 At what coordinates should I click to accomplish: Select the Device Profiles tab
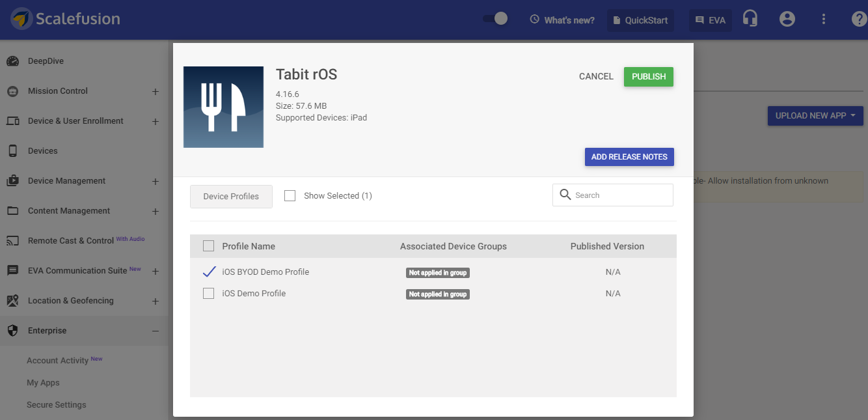click(x=231, y=196)
